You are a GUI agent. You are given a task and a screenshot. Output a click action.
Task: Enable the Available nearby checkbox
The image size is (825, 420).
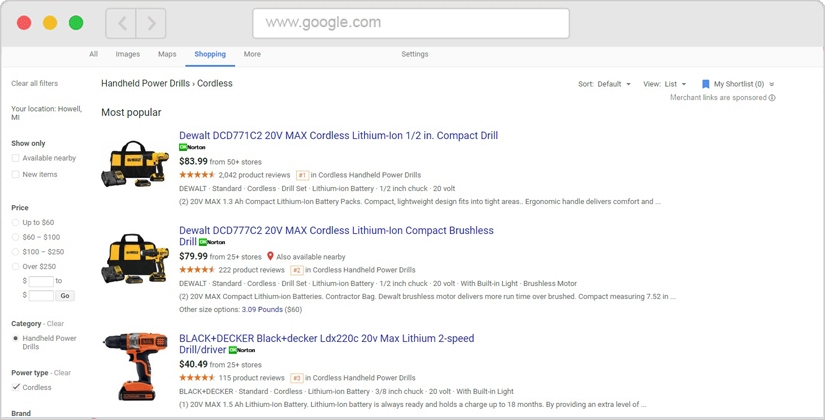click(x=16, y=158)
